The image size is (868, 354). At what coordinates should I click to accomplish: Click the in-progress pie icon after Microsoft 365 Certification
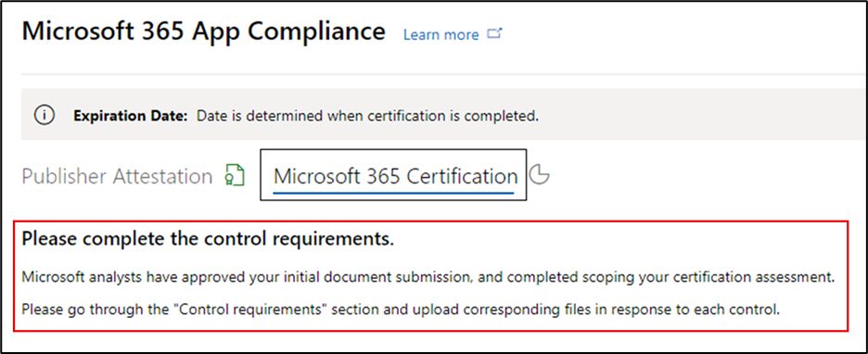[540, 175]
